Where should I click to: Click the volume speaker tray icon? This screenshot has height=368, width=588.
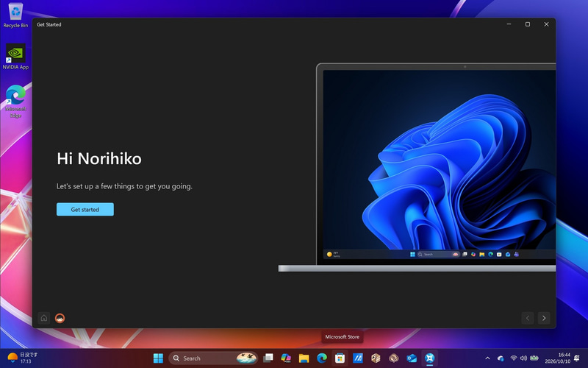pos(523,358)
